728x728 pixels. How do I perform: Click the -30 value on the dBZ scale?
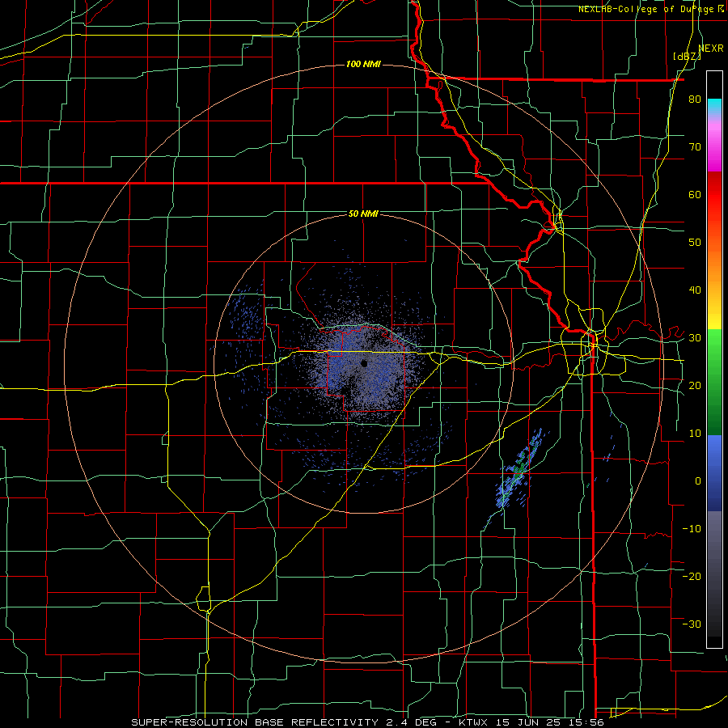pos(692,624)
